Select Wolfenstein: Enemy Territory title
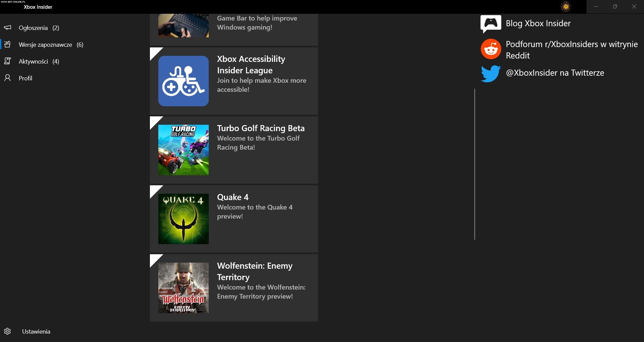Image resolution: width=644 pixels, height=342 pixels. (x=255, y=271)
